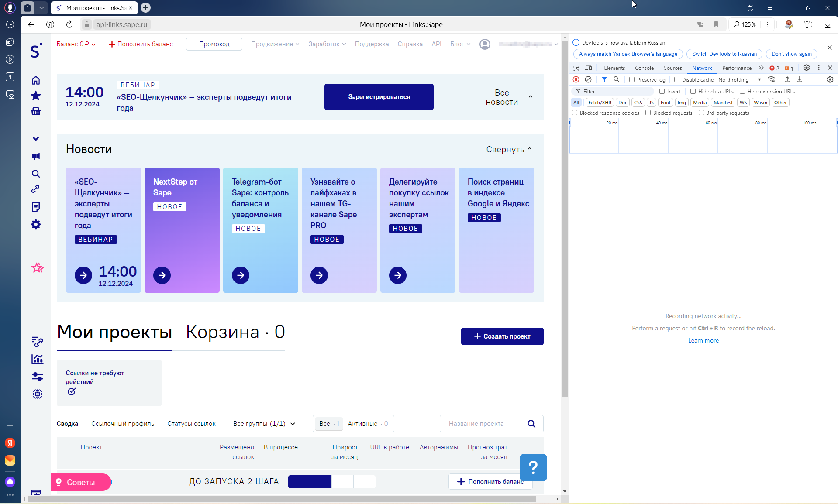Image resolution: width=838 pixels, height=504 pixels.
Task: Open the Elements tab in DevTools
Action: tap(614, 68)
